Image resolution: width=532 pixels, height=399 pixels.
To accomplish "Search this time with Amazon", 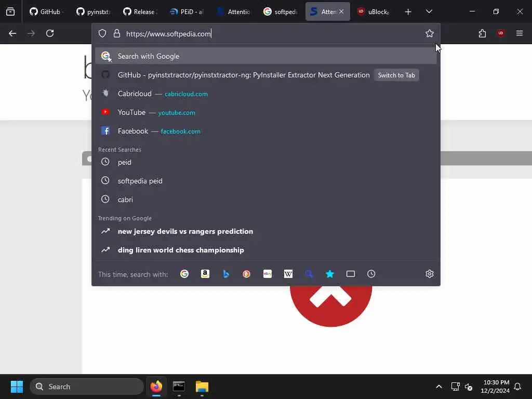I will pos(205,274).
